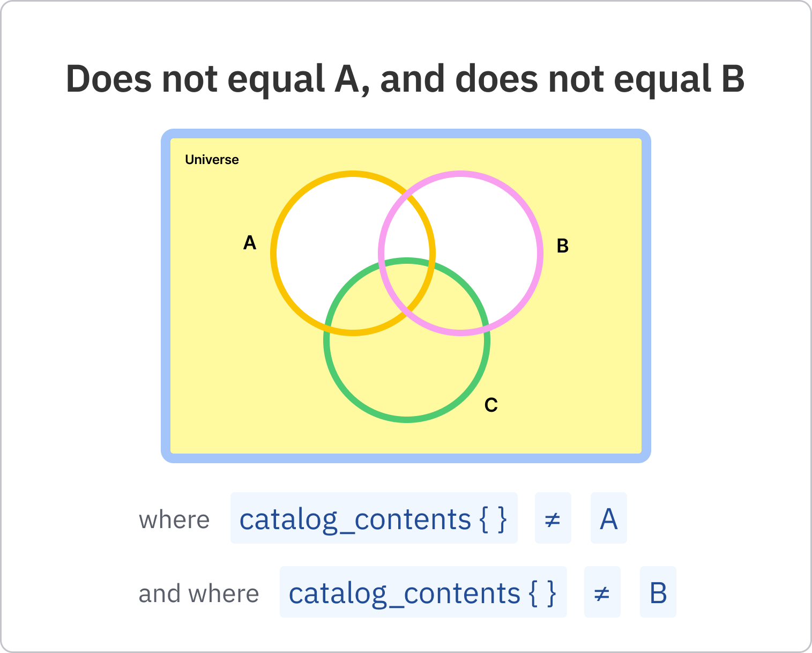Click the letter C beside the green circle

(x=491, y=405)
